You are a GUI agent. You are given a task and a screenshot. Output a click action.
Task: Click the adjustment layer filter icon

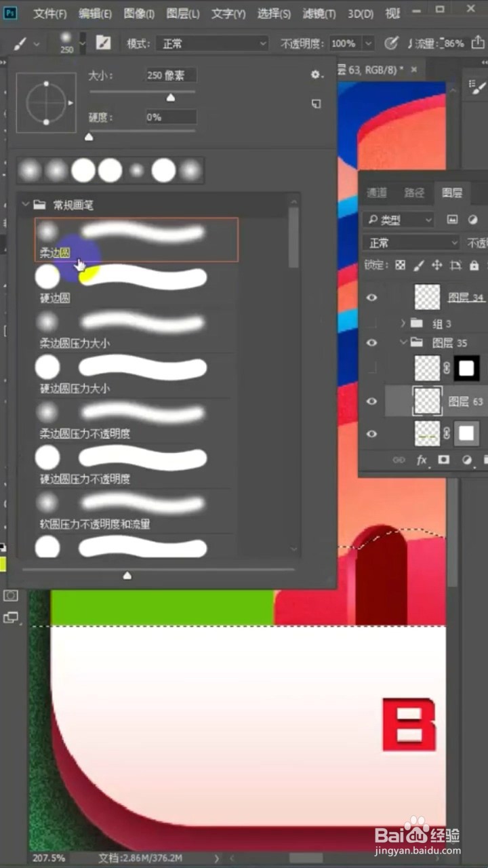point(473,220)
